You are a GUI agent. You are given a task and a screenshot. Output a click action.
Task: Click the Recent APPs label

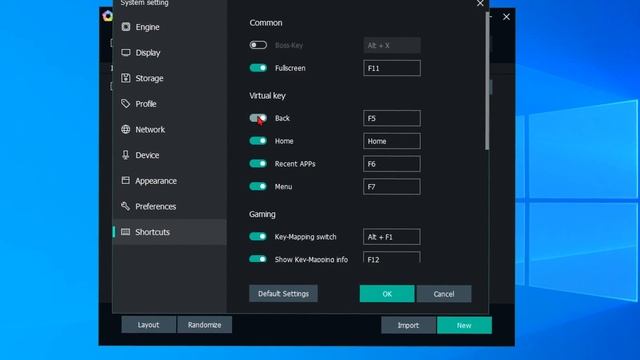295,164
